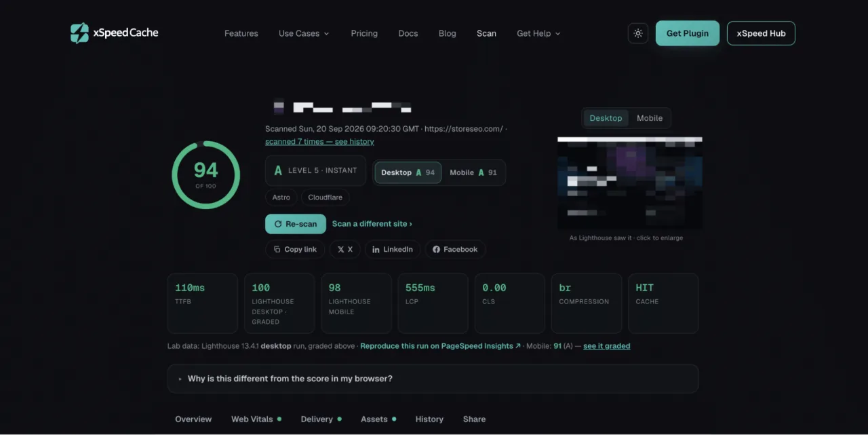The image size is (868, 435).
Task: Click the 0.00 CLS metric card
Action: click(510, 303)
